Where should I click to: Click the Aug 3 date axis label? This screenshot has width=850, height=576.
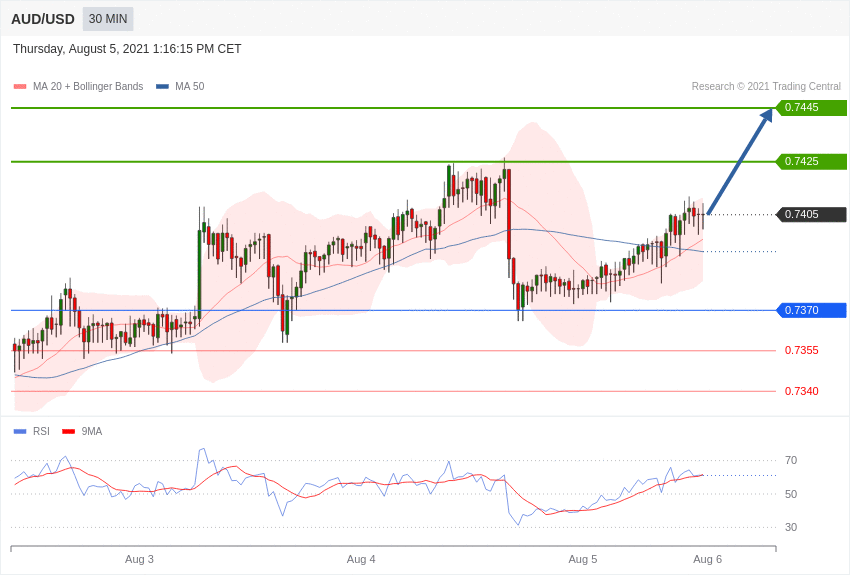pyautogui.click(x=139, y=559)
